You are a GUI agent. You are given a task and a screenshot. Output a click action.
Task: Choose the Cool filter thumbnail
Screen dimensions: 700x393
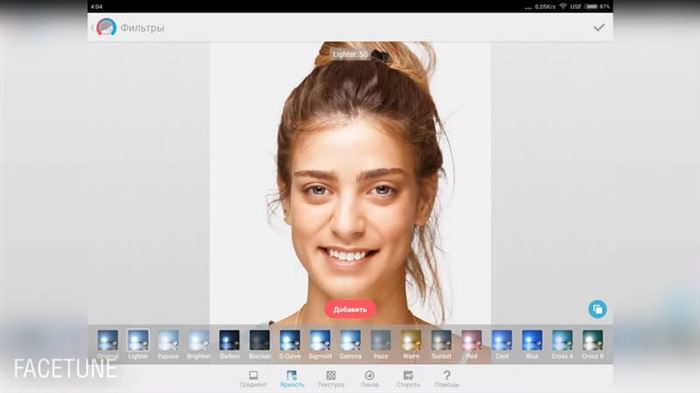click(502, 340)
